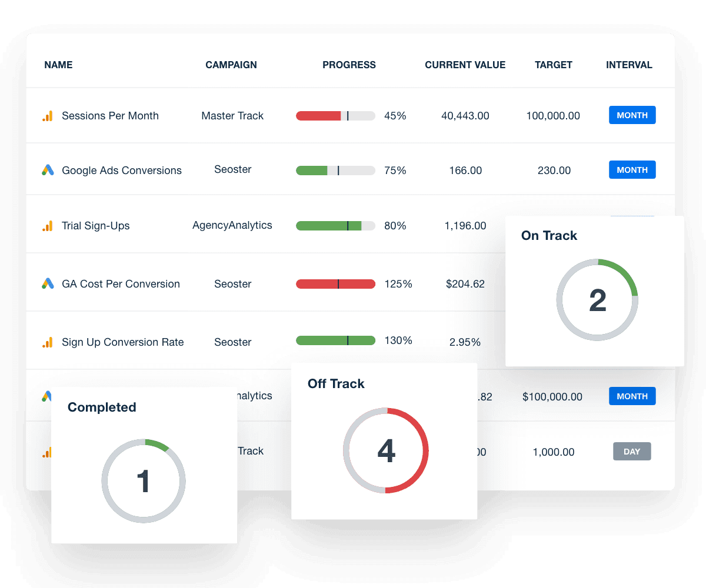Click Google Analytics icon beside Sessions Per Month
This screenshot has height=588, width=706.
(x=48, y=116)
